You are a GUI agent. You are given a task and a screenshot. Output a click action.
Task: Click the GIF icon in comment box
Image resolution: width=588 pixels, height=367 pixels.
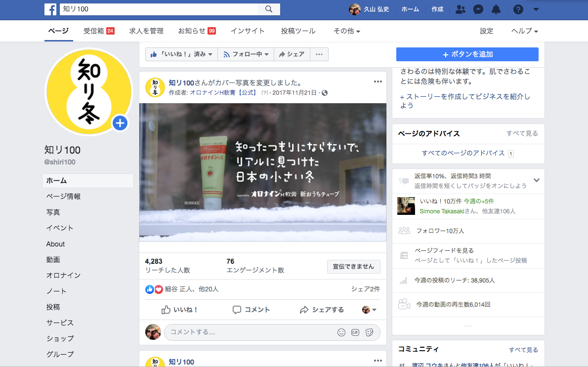click(355, 332)
